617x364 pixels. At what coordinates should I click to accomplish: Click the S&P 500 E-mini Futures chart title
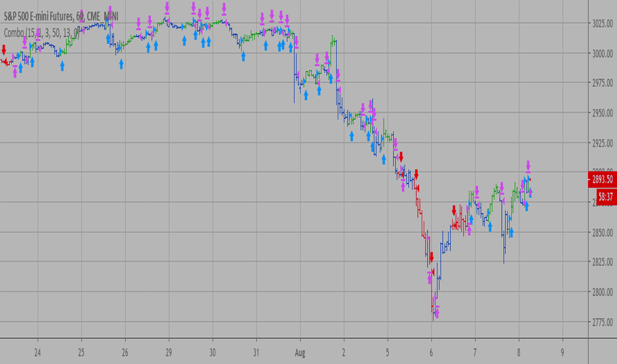click(61, 17)
